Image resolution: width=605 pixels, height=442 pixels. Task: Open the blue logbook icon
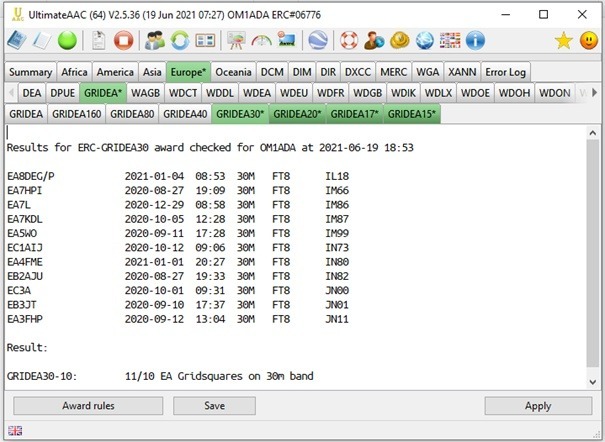(x=17, y=40)
